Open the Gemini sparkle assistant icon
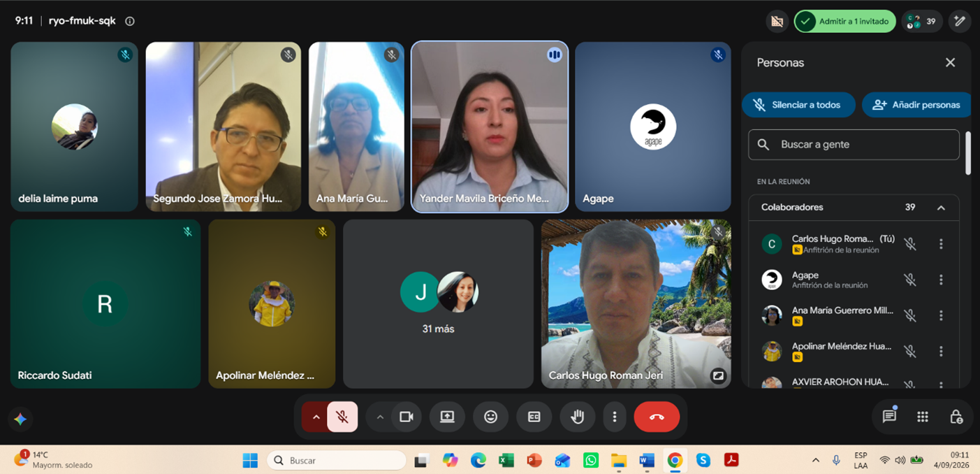 pyautogui.click(x=20, y=419)
